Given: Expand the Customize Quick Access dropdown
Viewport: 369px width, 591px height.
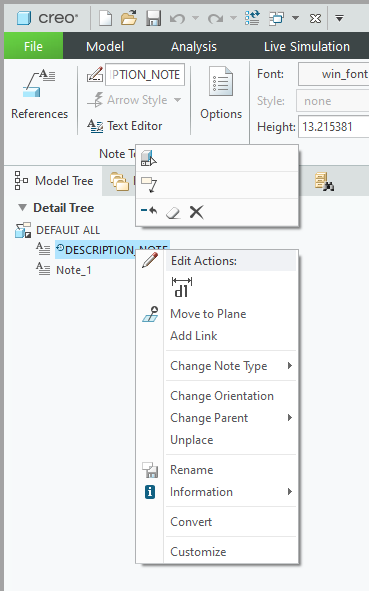Looking at the screenshot, I should (339, 18).
